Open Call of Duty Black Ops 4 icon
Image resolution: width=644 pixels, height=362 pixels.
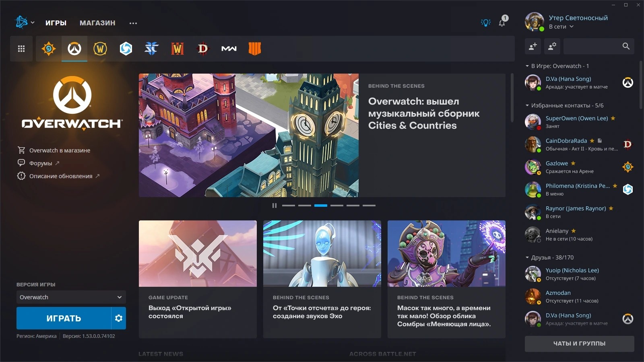254,49
